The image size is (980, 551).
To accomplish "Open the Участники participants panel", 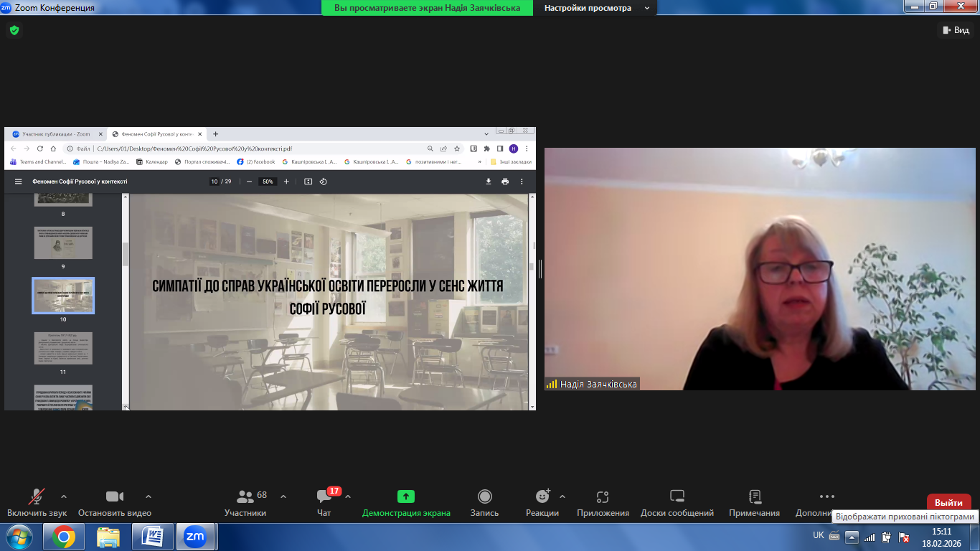I will (245, 502).
